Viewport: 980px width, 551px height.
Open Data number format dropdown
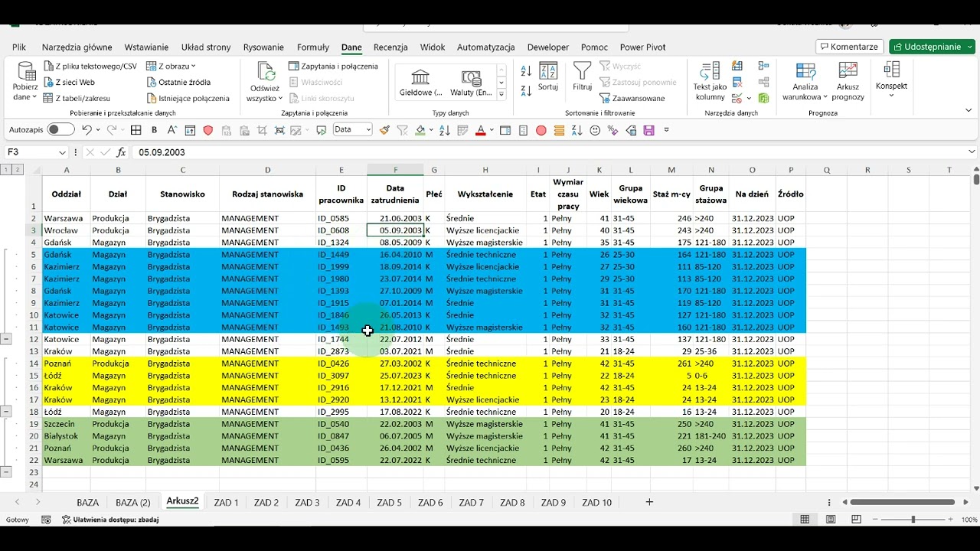(x=368, y=130)
